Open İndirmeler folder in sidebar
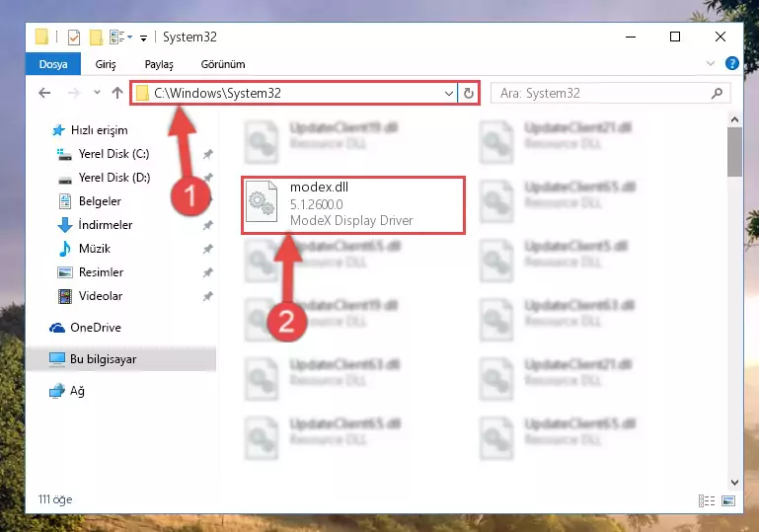Screen dimensions: 759x532 (95, 225)
